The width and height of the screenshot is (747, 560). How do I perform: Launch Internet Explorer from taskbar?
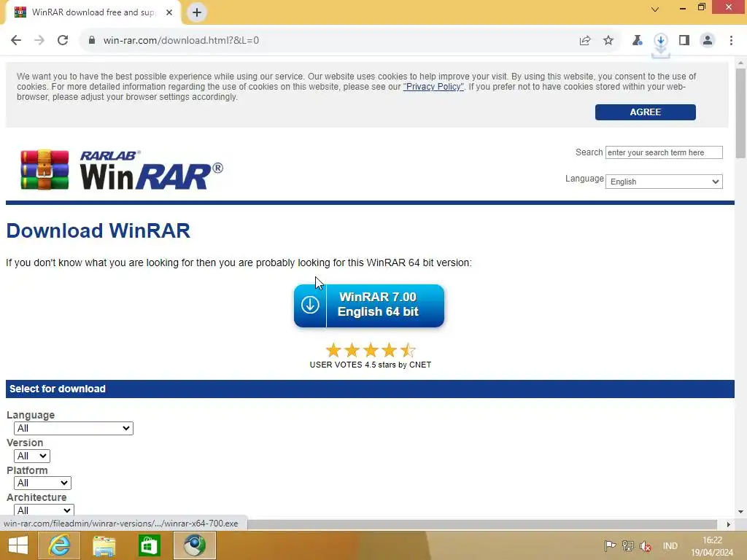(x=59, y=545)
